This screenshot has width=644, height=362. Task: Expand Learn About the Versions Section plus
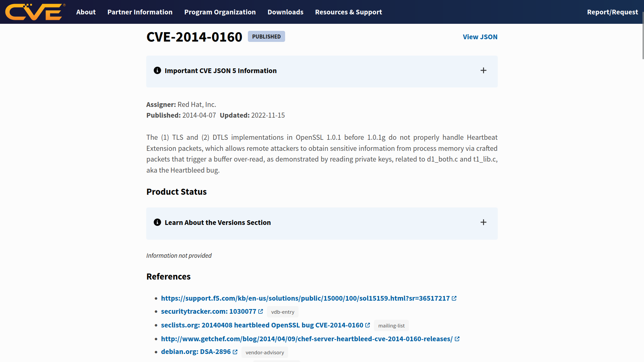pos(483,222)
